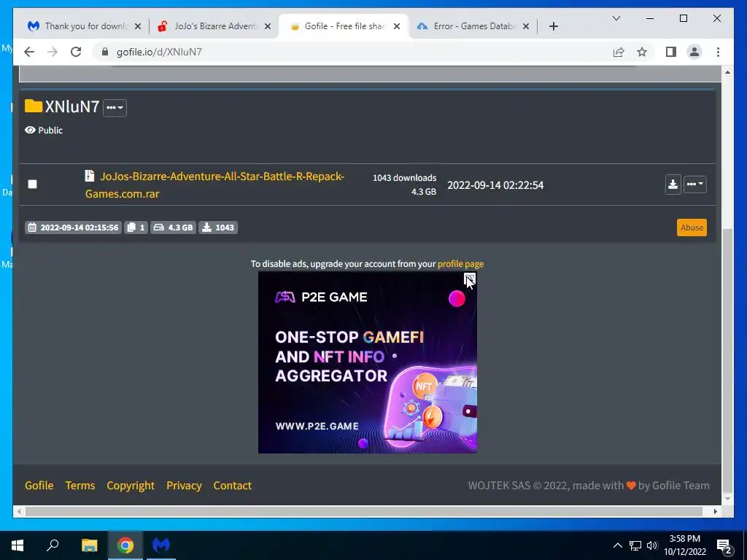
Task: Click the '1043 downloads' text in the file row
Action: point(404,178)
